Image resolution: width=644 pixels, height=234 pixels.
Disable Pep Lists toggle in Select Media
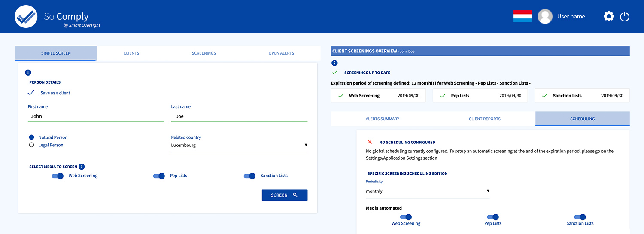(x=159, y=176)
